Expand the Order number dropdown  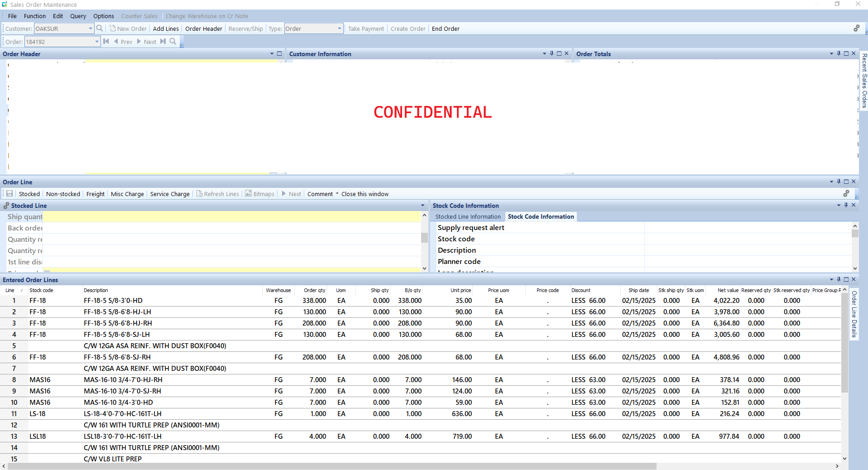96,42
